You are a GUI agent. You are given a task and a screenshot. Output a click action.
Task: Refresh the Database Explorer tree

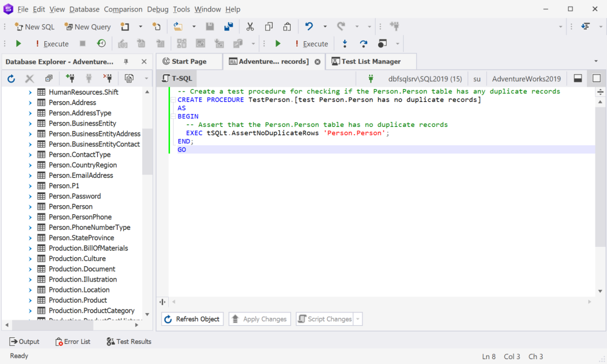tap(11, 78)
